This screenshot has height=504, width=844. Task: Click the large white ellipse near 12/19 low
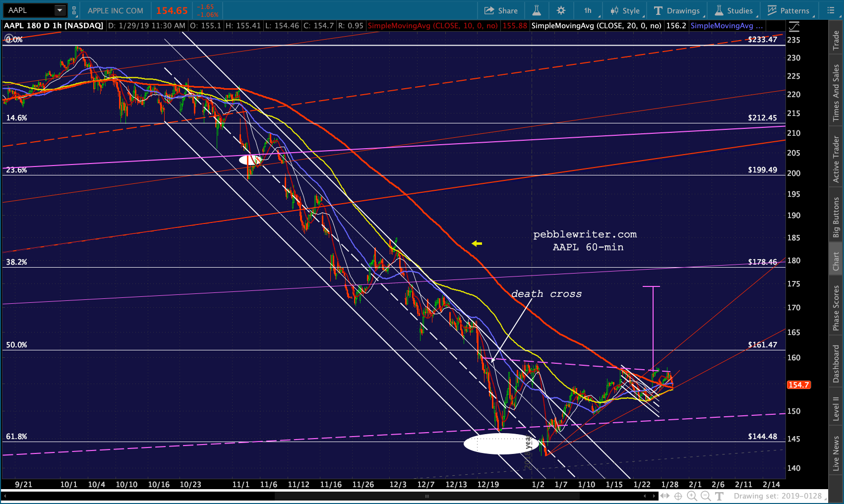pyautogui.click(x=500, y=444)
